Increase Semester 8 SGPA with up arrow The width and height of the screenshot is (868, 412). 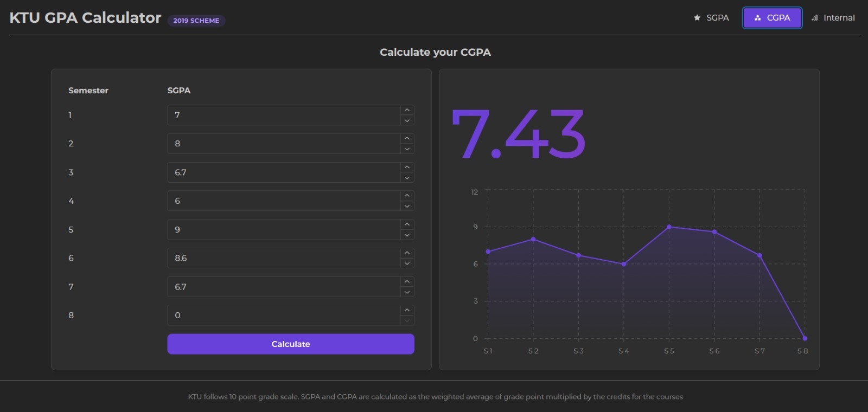pyautogui.click(x=407, y=310)
